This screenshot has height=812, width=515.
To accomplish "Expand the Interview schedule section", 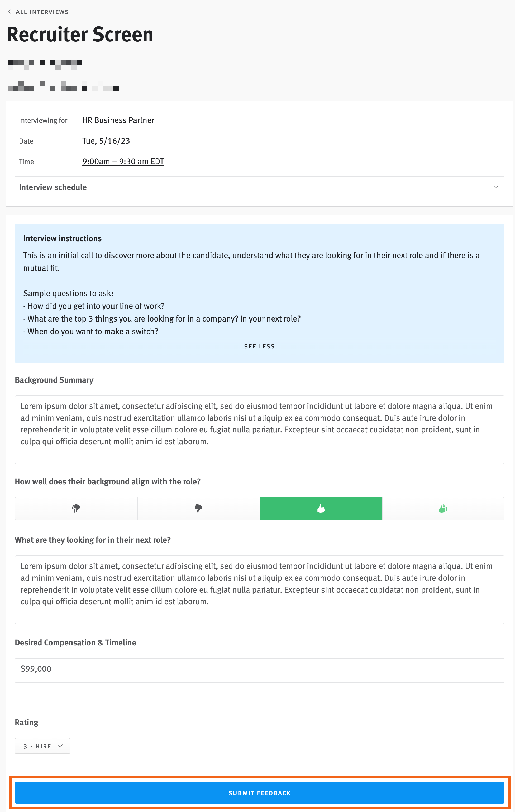I will click(x=496, y=187).
